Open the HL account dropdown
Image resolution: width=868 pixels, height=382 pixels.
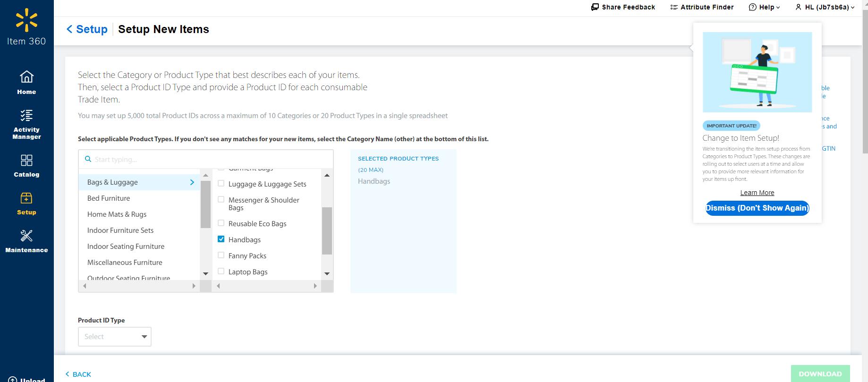pos(825,7)
